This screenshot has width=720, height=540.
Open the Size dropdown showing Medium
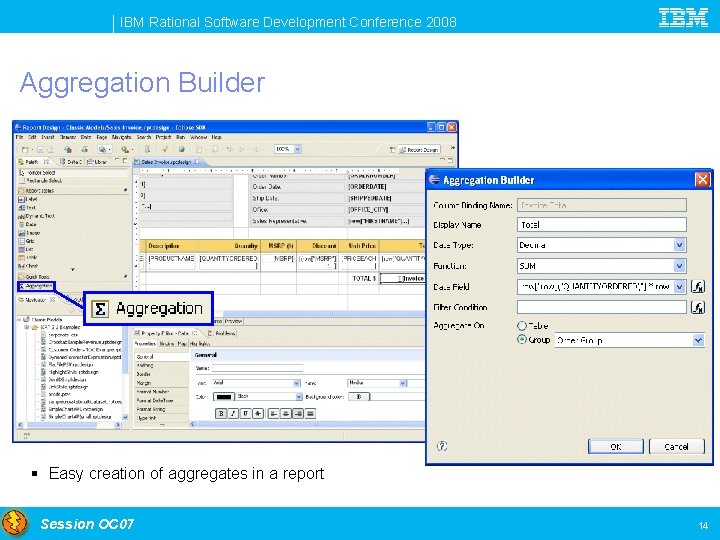click(402, 382)
